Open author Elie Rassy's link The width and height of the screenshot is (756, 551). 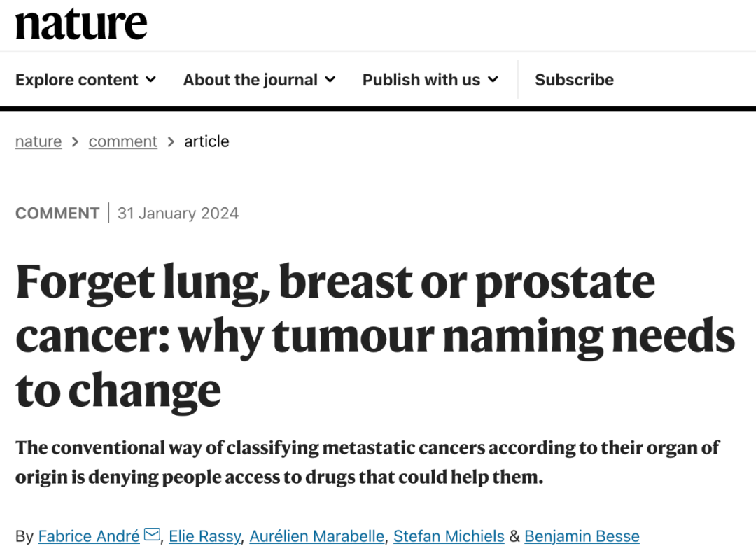click(x=204, y=536)
